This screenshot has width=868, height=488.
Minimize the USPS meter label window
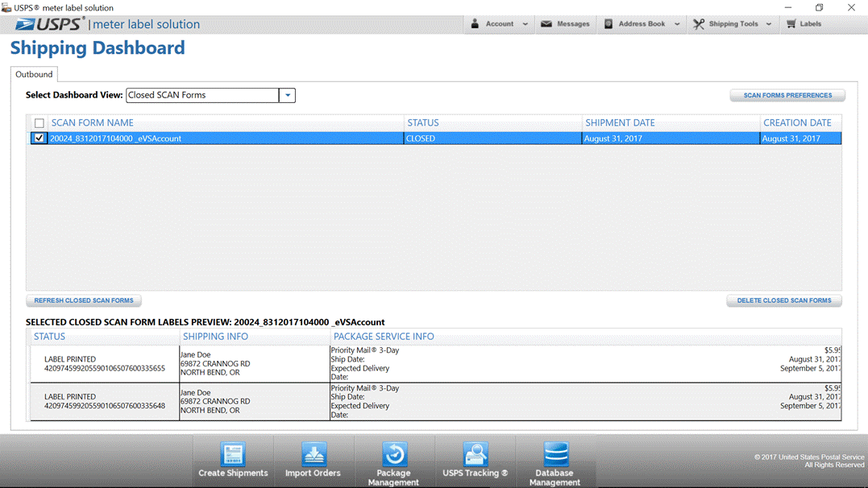click(x=787, y=8)
